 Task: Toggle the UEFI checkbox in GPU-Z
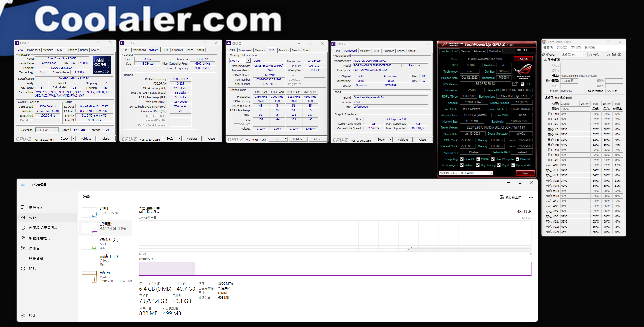(522, 84)
